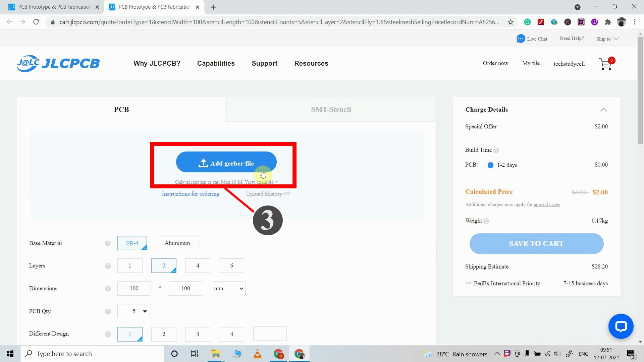The width and height of the screenshot is (644, 362).
Task: Open Upload History
Action: [268, 194]
